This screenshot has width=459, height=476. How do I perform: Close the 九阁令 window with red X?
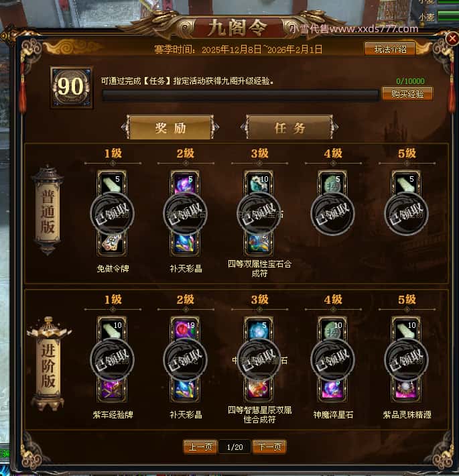[452, 39]
